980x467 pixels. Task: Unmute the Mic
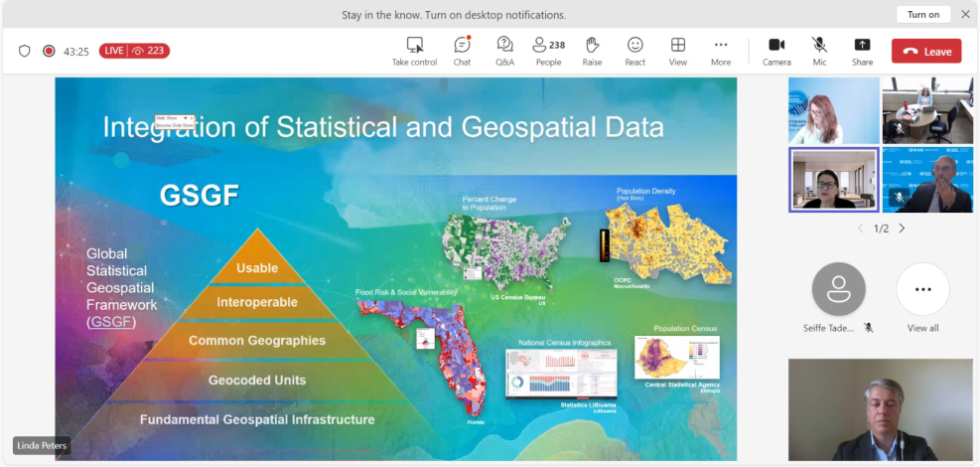click(819, 46)
